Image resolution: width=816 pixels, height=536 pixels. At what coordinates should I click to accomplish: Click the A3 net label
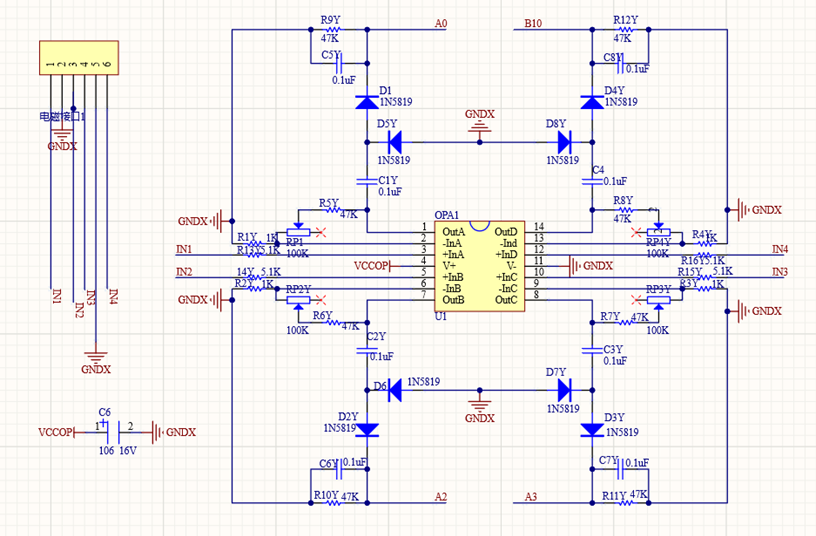click(x=533, y=497)
